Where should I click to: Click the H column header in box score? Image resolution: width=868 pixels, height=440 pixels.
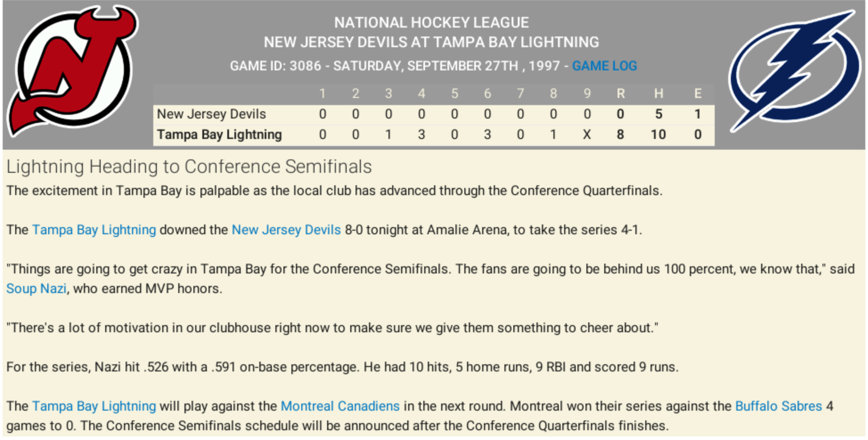coord(658,94)
